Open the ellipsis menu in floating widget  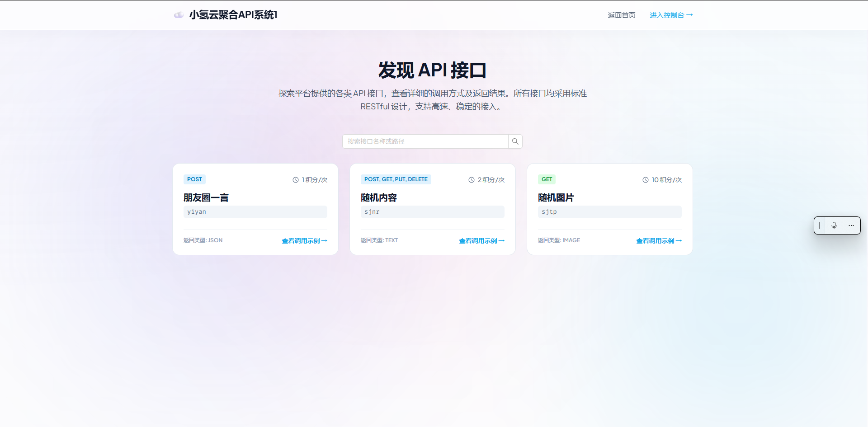[851, 225]
